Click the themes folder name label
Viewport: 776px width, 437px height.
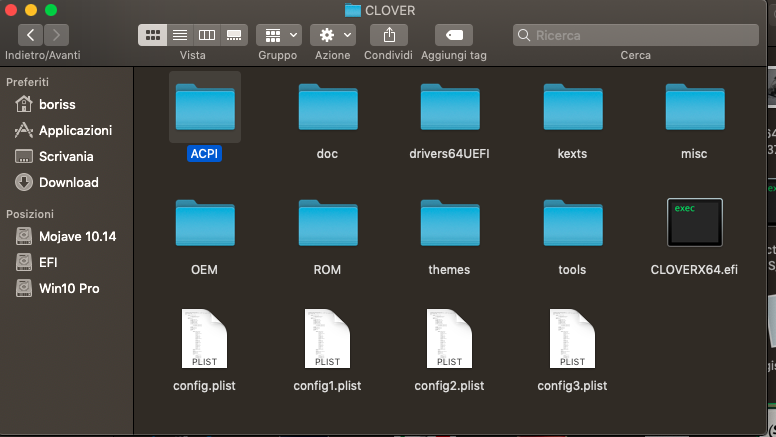pyautogui.click(x=449, y=270)
